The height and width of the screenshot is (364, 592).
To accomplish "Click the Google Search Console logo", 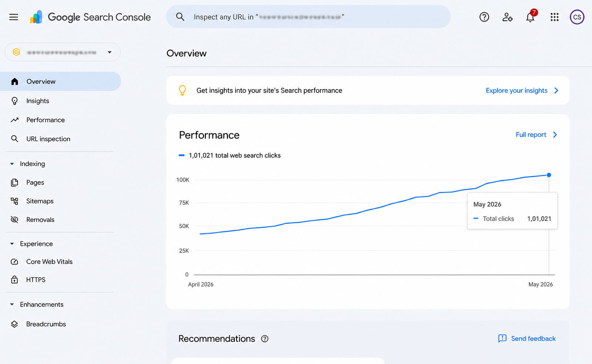I will (x=90, y=17).
